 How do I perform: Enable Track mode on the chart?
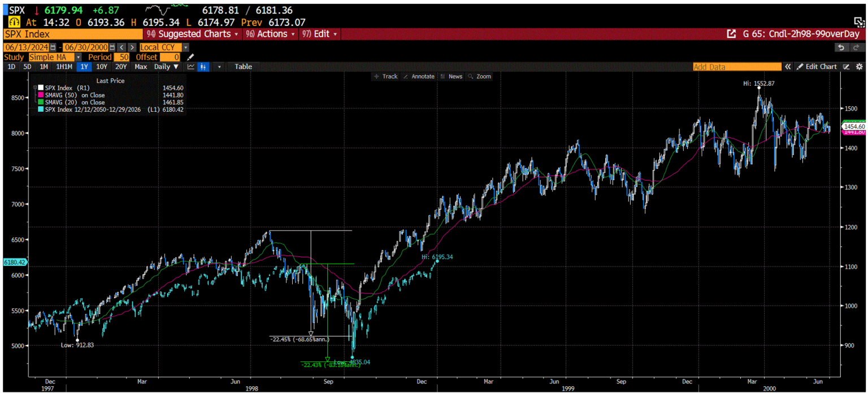[386, 76]
